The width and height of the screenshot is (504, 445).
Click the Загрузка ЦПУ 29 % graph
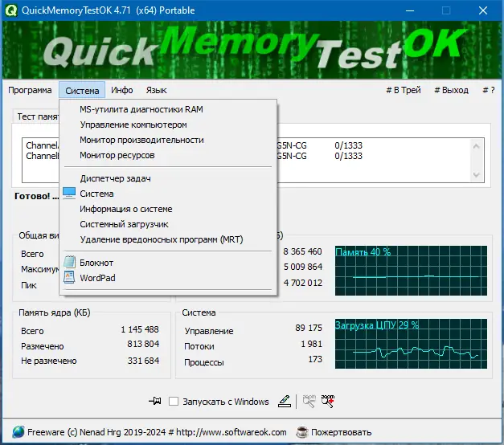click(411, 344)
